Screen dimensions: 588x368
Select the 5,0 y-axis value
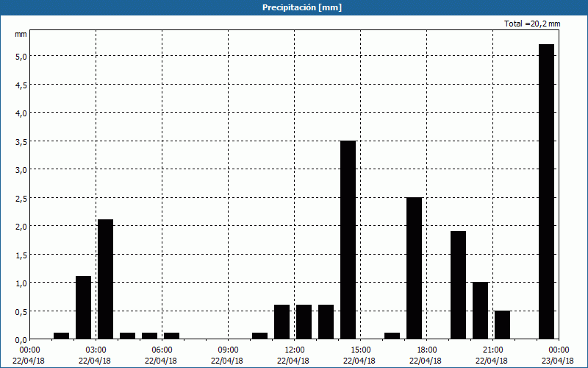click(21, 57)
